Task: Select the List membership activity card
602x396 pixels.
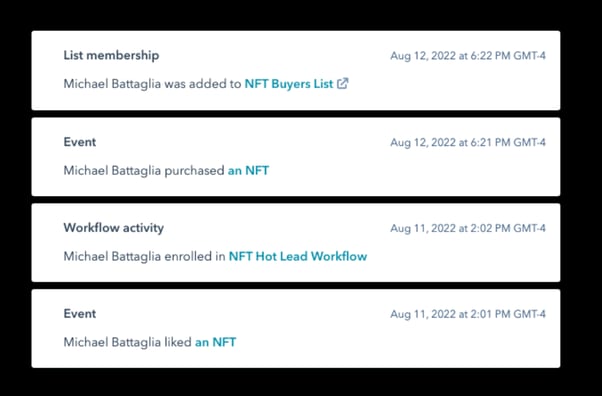Action: [296, 70]
